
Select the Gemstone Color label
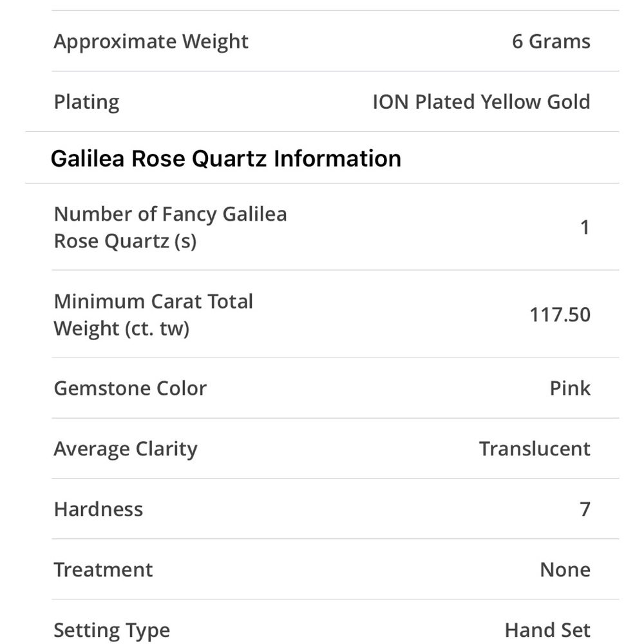pos(130,388)
